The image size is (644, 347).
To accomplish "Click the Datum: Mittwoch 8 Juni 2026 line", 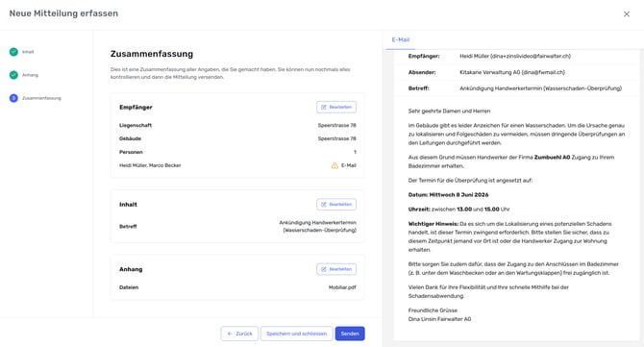I will pyautogui.click(x=448, y=195).
